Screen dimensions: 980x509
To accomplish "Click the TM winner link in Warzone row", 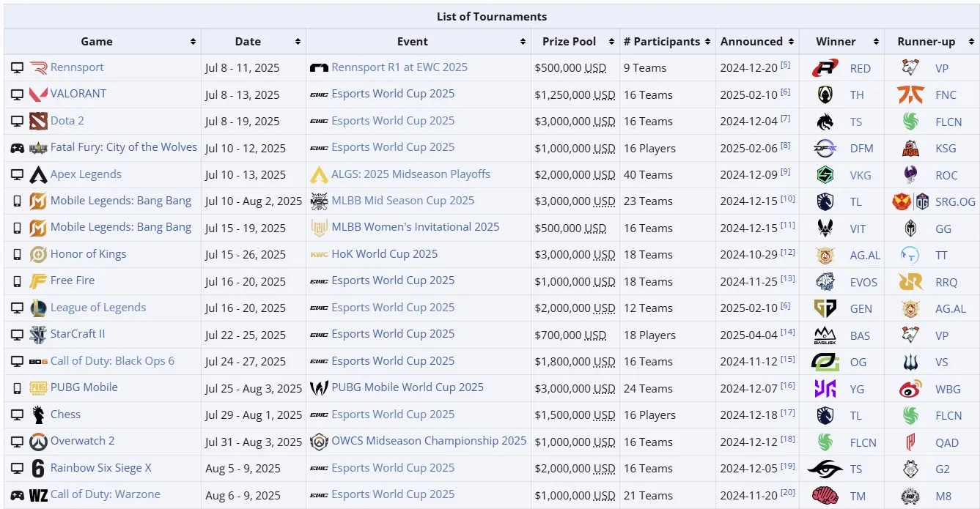I will [858, 496].
